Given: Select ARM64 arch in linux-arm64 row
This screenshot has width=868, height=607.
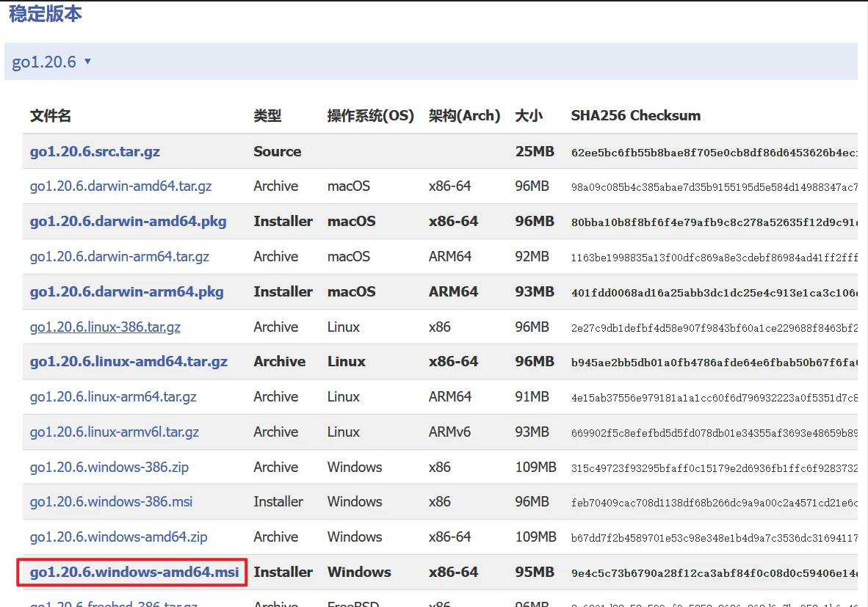Looking at the screenshot, I should (450, 397).
